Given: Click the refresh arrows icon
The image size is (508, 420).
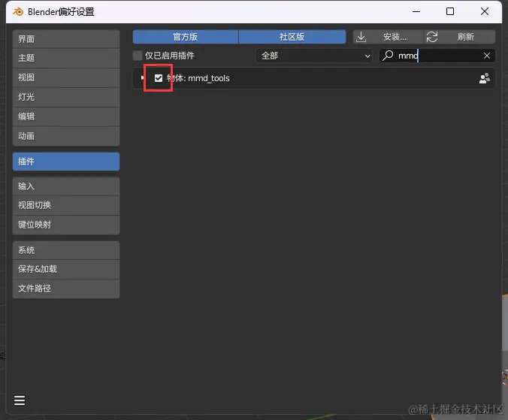Looking at the screenshot, I should coord(432,37).
